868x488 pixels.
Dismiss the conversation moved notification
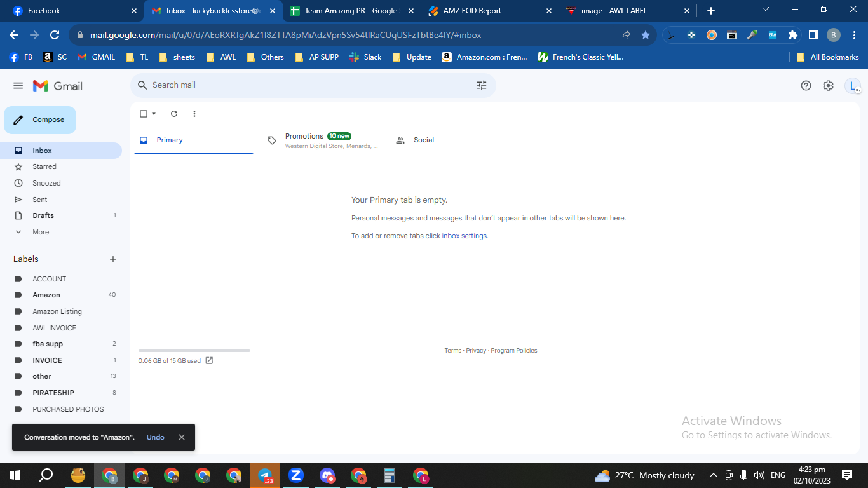(x=182, y=437)
